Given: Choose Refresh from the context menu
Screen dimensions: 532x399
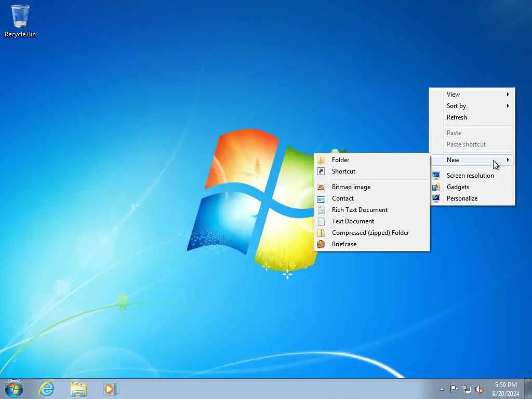Looking at the screenshot, I should click(472, 117).
